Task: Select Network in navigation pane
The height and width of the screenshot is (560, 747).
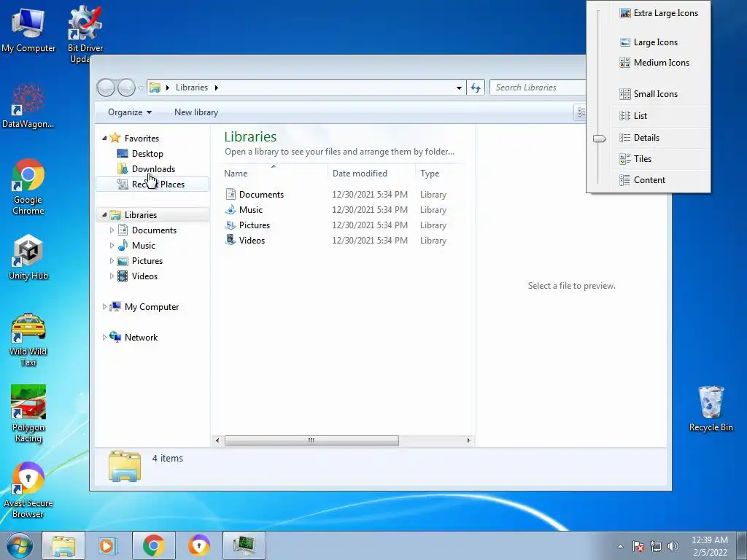Action: [141, 337]
